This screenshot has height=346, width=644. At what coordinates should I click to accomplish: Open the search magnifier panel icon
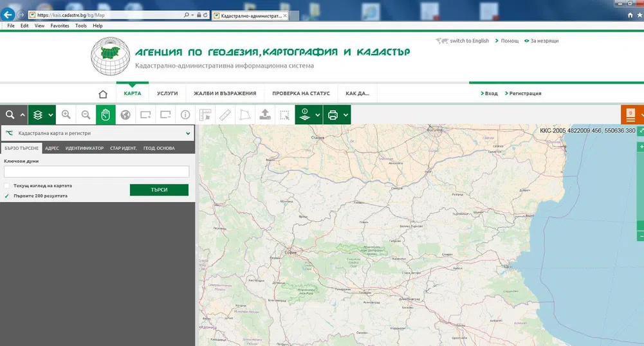[10, 115]
